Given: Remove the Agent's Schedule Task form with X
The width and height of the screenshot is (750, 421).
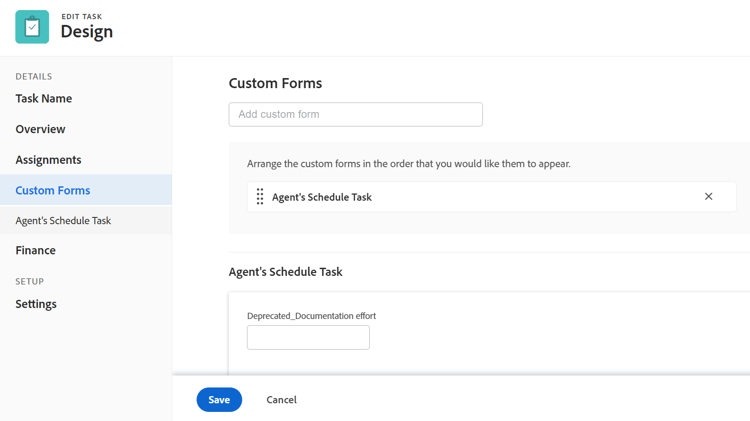Looking at the screenshot, I should coord(708,196).
